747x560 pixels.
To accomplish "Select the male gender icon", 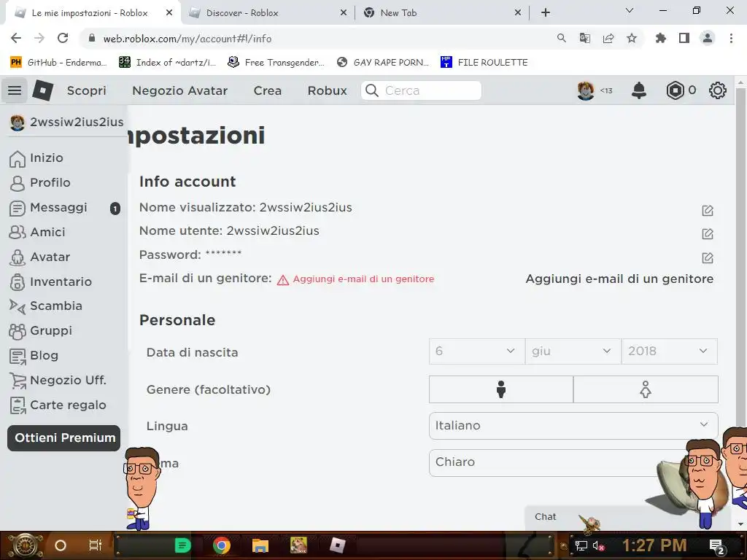I will click(x=500, y=389).
